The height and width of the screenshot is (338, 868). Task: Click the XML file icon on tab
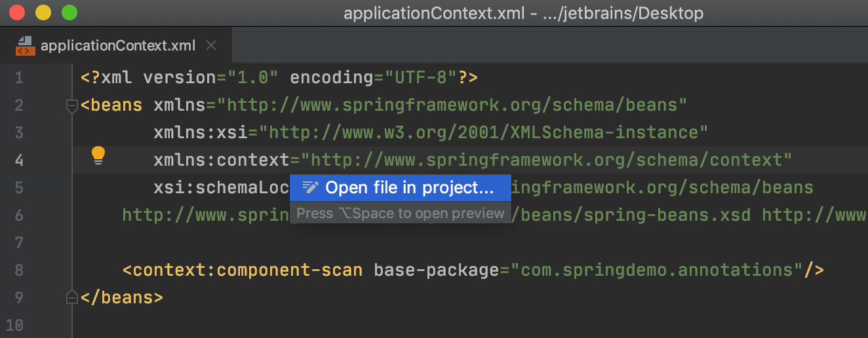click(25, 46)
